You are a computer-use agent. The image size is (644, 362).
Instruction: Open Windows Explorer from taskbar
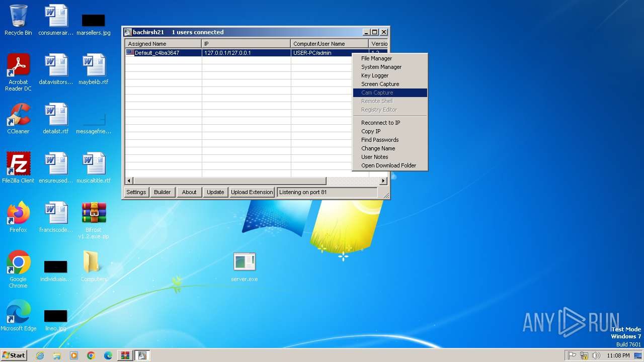[57, 355]
